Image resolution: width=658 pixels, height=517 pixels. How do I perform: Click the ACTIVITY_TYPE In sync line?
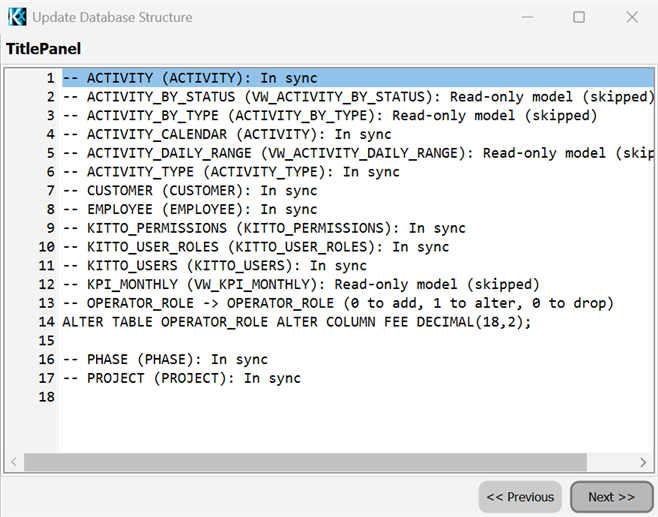point(231,172)
